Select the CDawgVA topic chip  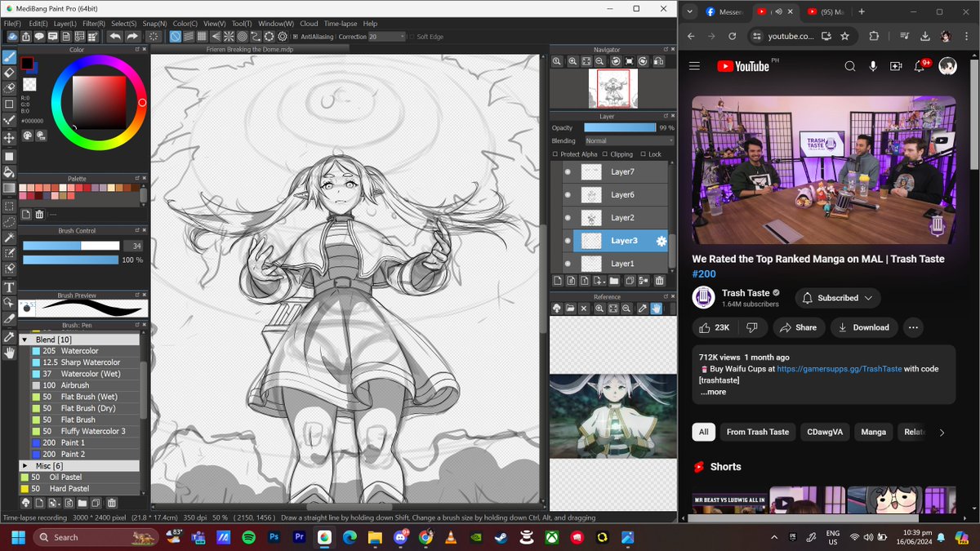click(x=826, y=432)
